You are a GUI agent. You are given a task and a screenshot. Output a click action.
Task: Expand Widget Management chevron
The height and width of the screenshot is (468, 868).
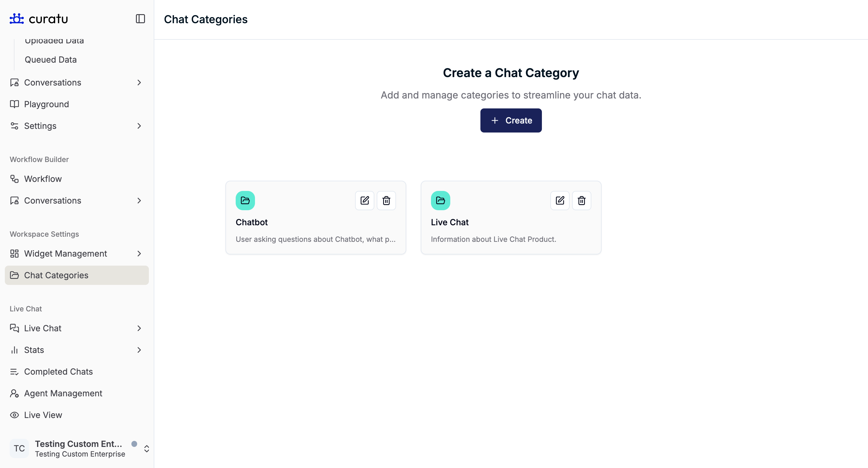139,254
